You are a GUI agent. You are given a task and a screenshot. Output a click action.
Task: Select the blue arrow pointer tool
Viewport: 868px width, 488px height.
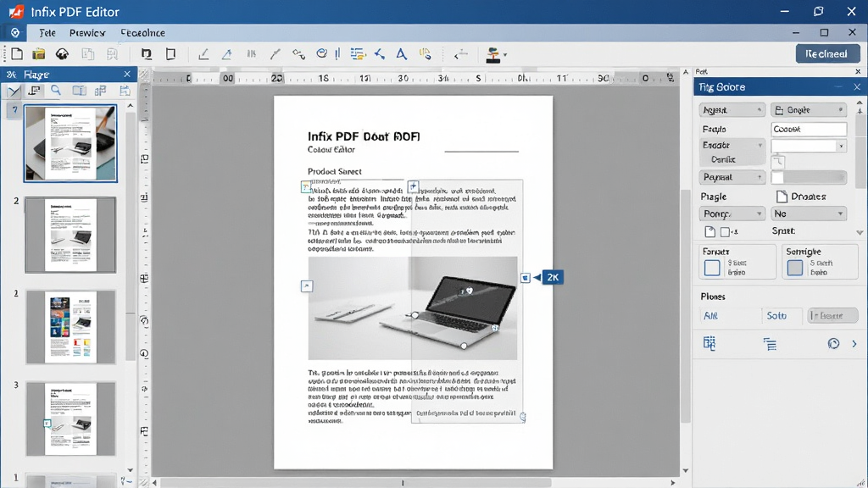380,53
